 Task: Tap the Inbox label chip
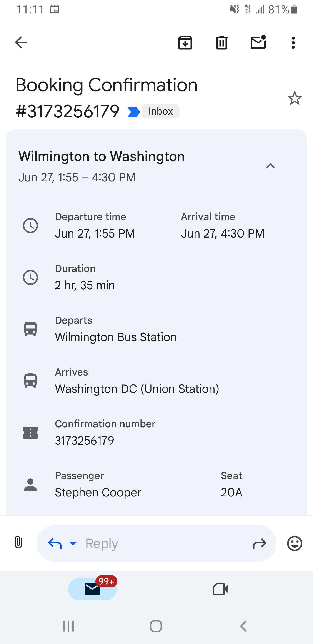[x=161, y=111]
